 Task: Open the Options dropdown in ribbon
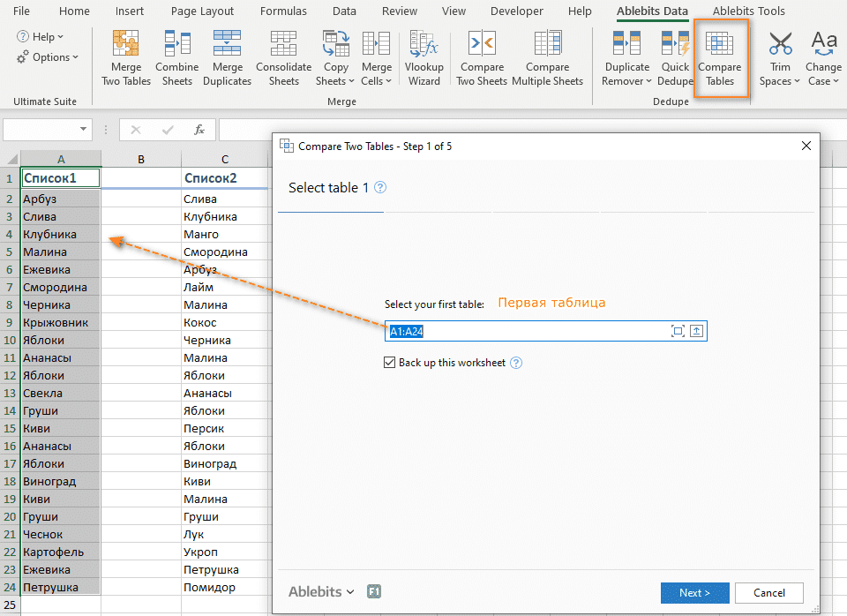click(49, 57)
